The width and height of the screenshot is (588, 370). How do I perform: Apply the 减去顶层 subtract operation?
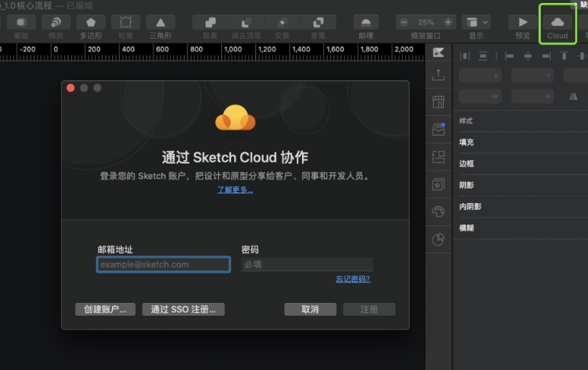246,23
